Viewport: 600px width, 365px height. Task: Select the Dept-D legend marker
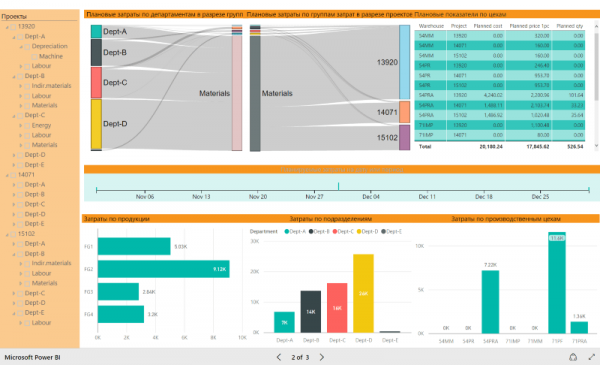click(359, 231)
